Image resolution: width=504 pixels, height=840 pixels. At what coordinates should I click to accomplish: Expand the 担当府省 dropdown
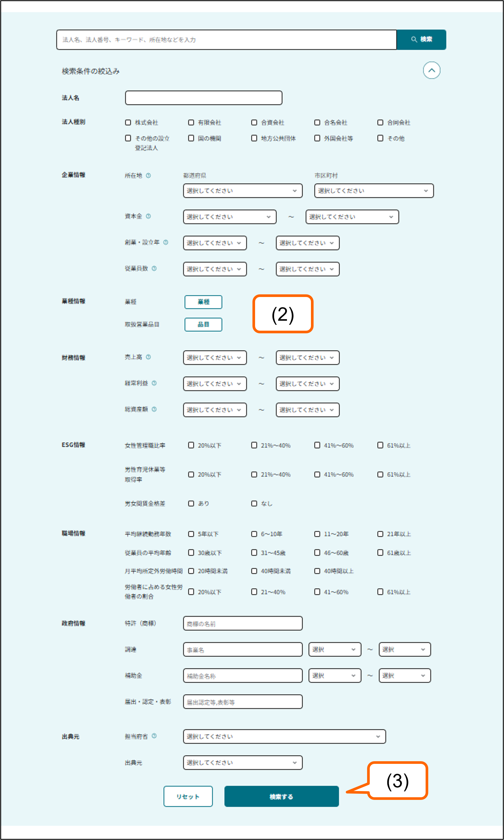coord(284,737)
